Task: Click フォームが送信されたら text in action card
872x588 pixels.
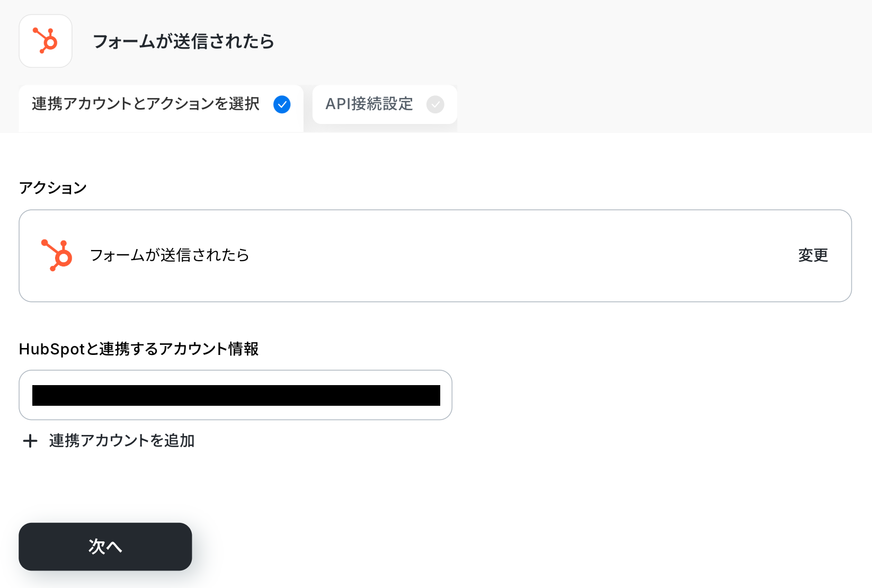Action: point(170,255)
